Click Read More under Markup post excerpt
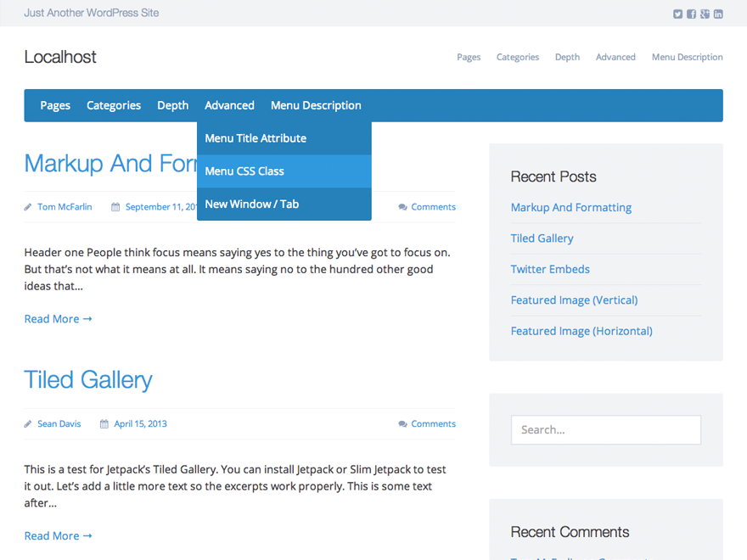 point(58,319)
